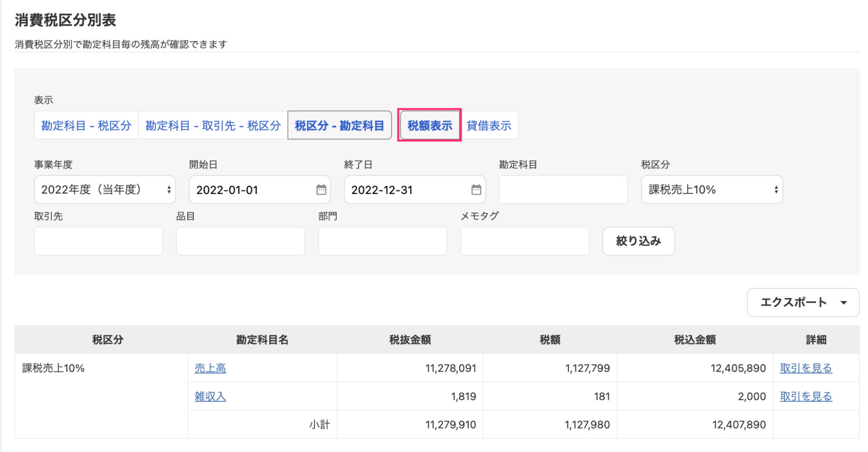The height and width of the screenshot is (452, 868).
Task: Open the 雑収入 account link
Action: tap(210, 396)
